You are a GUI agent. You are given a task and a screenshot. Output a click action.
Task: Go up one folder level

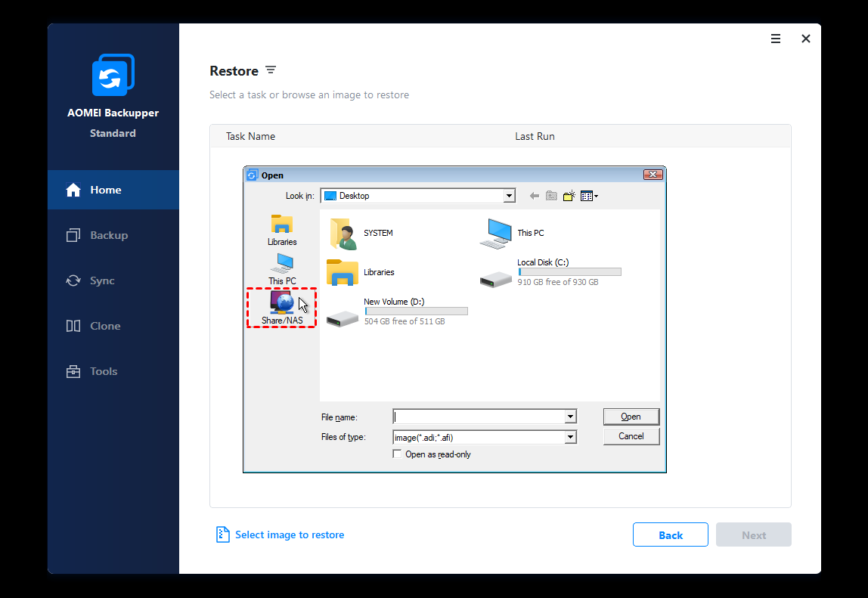tap(551, 196)
